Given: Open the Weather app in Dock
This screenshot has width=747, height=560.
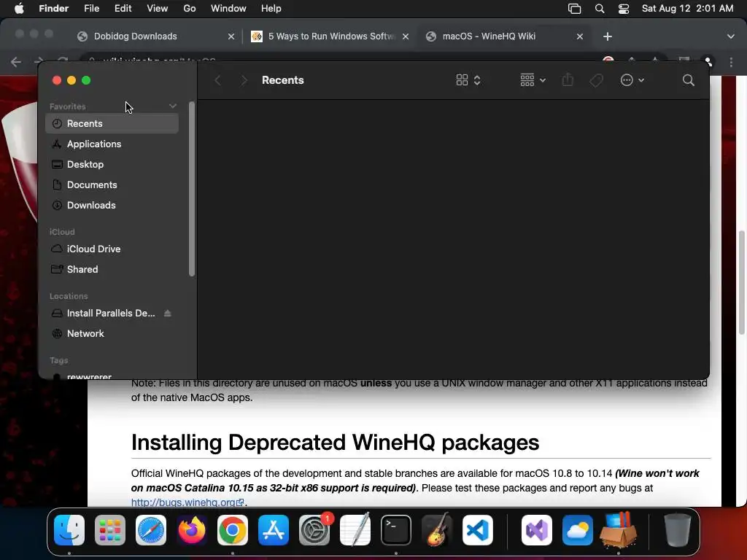Looking at the screenshot, I should pyautogui.click(x=578, y=530).
